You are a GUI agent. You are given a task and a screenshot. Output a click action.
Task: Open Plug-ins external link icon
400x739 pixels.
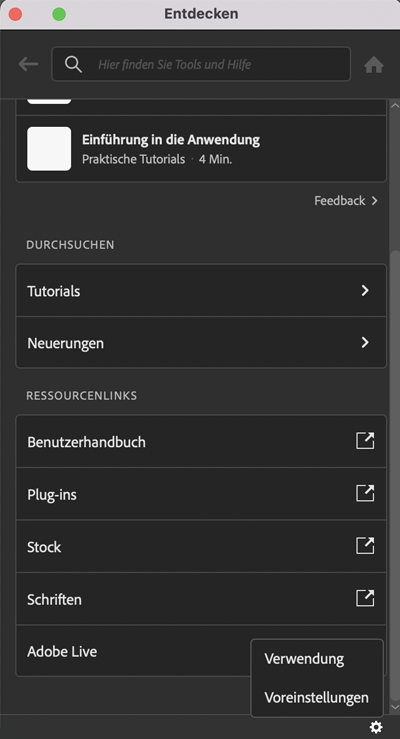pyautogui.click(x=365, y=493)
